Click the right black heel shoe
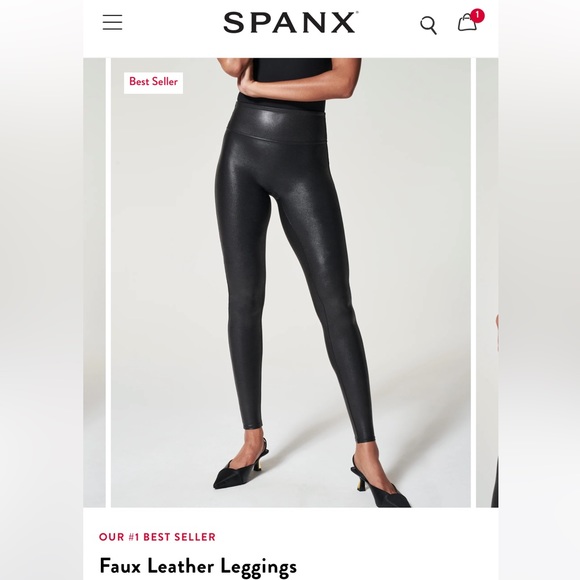This screenshot has height=580, width=580. 380,481
